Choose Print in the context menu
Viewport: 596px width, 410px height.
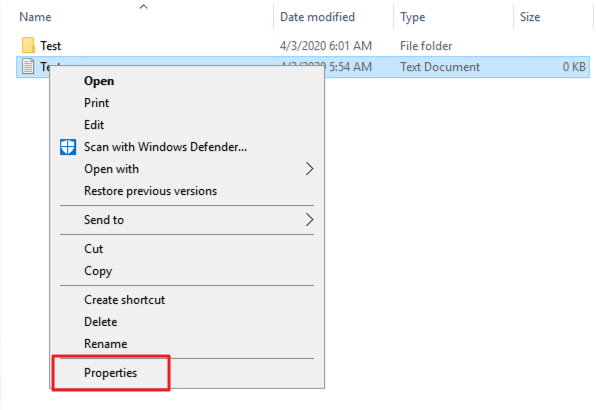click(x=97, y=103)
